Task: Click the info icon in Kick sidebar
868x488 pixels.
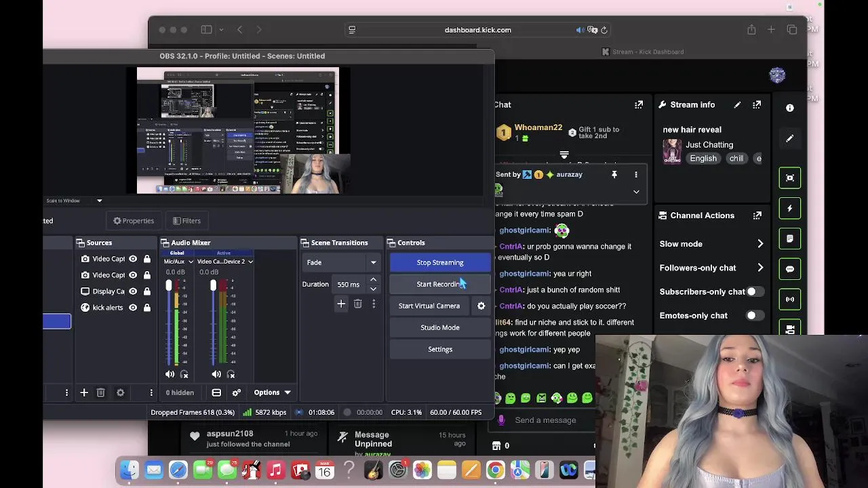Action: point(790,108)
